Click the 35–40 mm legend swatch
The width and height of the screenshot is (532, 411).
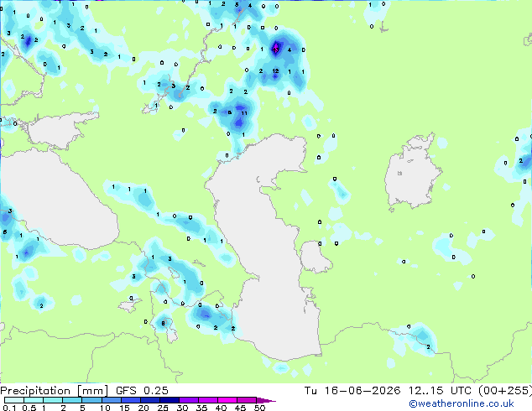click(207, 400)
